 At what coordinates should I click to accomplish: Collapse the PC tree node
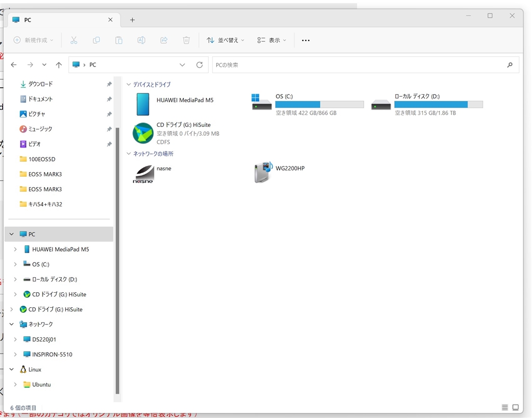[x=11, y=234]
